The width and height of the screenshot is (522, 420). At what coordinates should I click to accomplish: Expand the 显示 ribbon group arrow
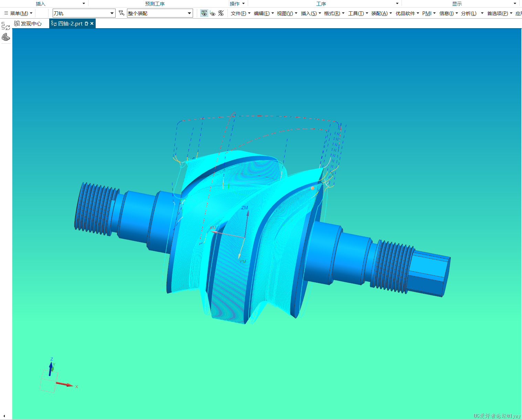point(515,3)
